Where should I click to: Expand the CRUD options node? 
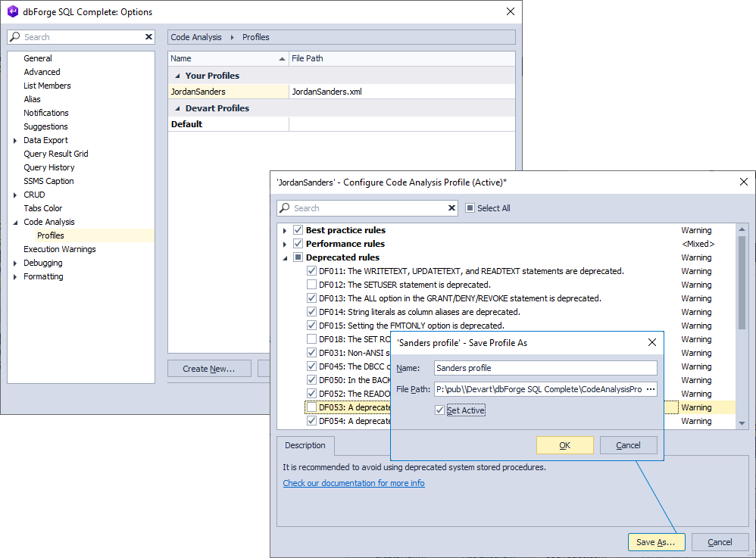[x=15, y=195]
